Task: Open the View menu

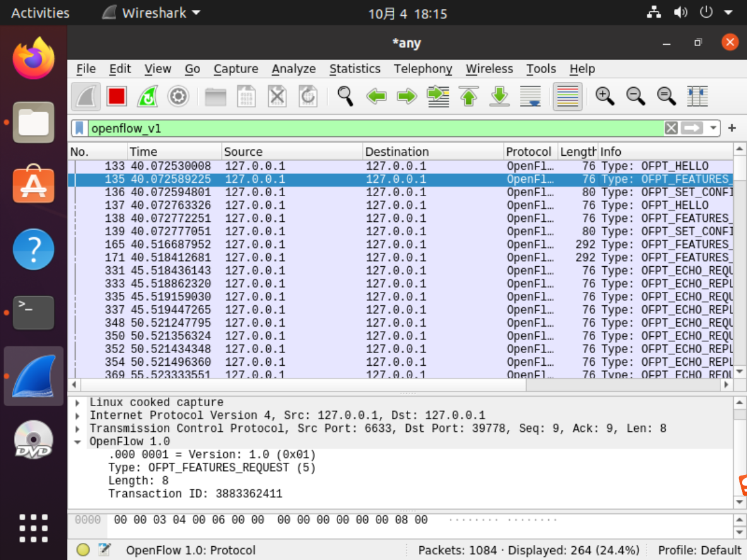Action: pos(158,69)
